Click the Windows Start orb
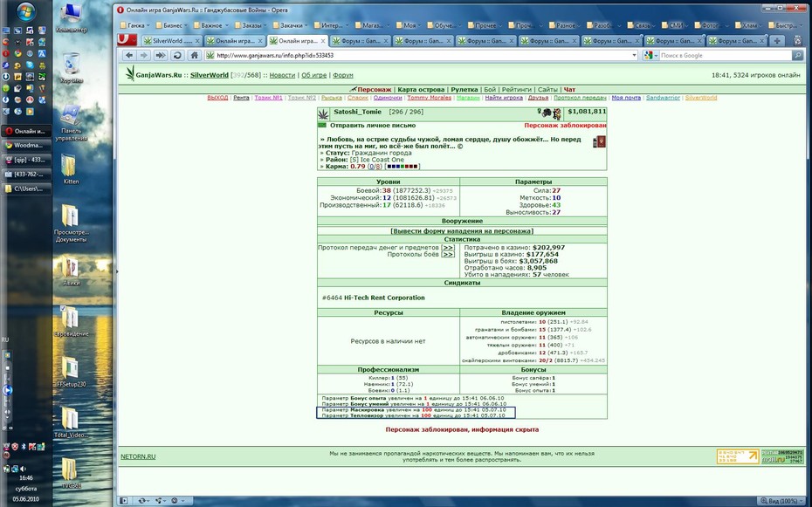Image resolution: width=812 pixels, height=507 pixels. (25, 11)
